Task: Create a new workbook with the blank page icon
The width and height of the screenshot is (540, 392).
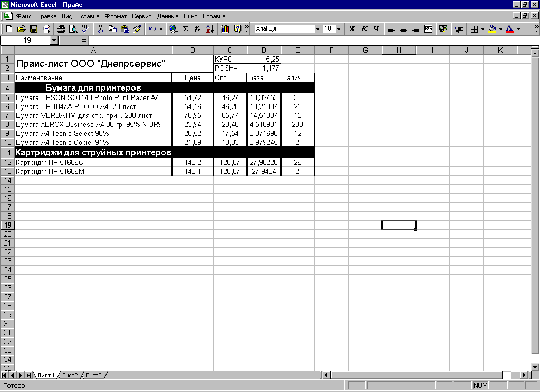Action: [x=9, y=29]
